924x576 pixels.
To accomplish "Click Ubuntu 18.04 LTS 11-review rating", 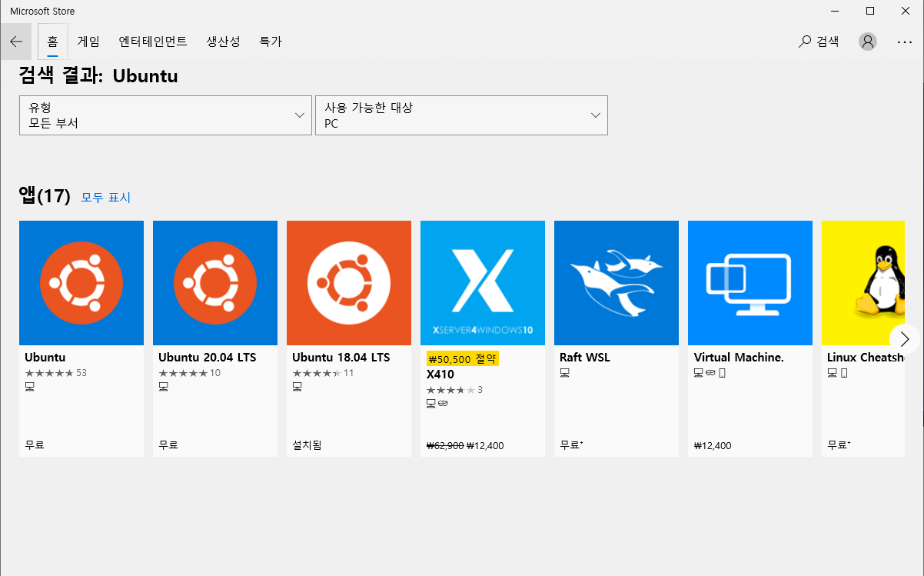I will tap(323, 373).
